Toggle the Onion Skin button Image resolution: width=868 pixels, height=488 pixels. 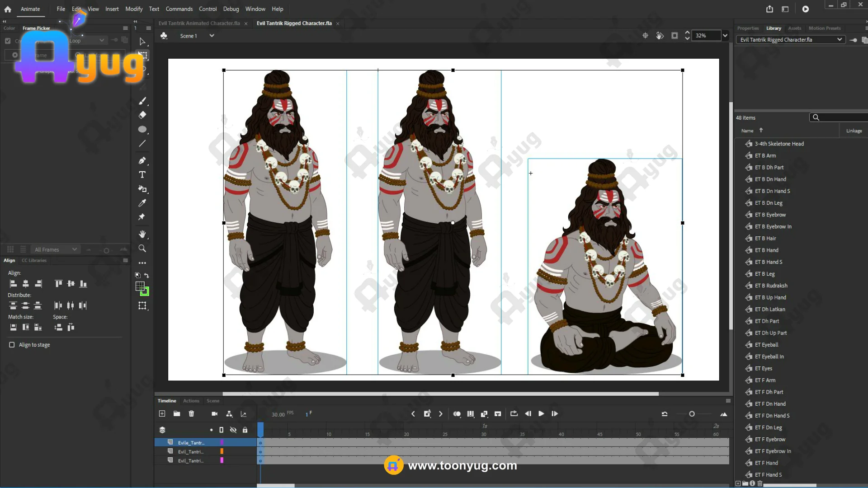pyautogui.click(x=457, y=414)
